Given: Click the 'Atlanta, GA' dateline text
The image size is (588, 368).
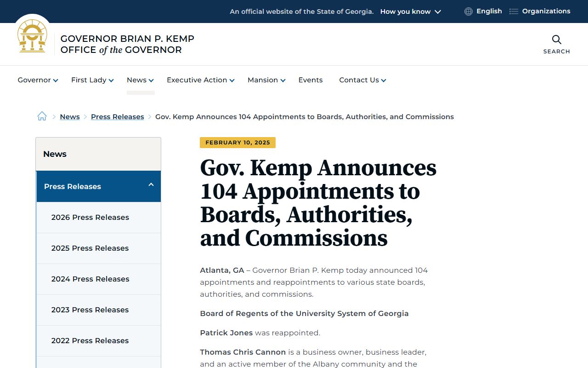Looking at the screenshot, I should click(222, 270).
